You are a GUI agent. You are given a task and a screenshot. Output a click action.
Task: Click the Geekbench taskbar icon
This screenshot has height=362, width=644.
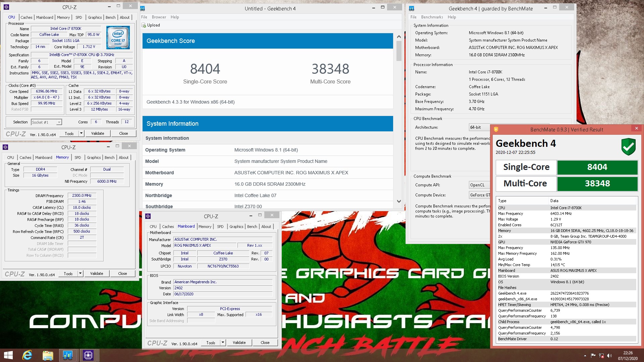coord(68,355)
